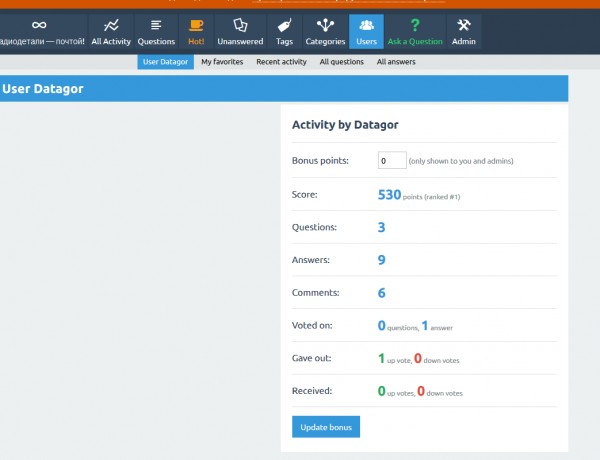Click the Hot! coffee cup icon
Image resolution: width=600 pixels, height=460 pixels.
pyautogui.click(x=196, y=25)
